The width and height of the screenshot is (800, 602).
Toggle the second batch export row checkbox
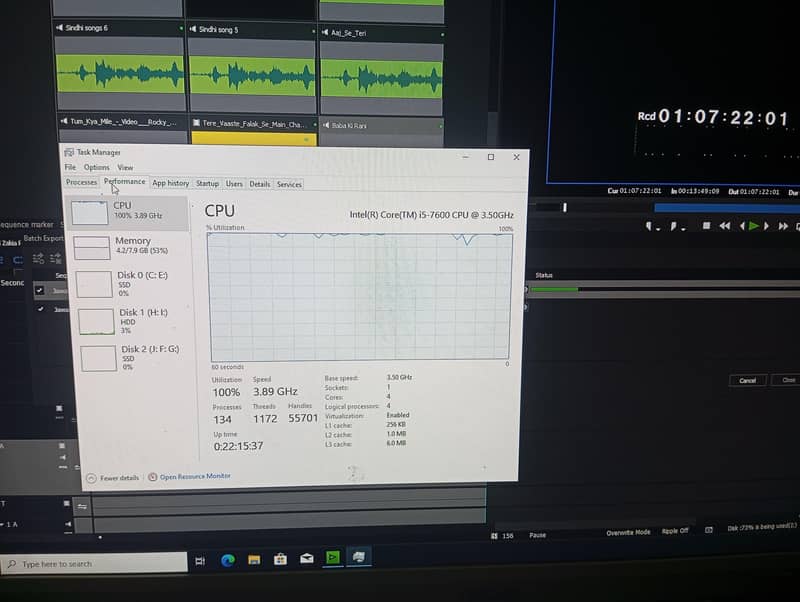point(40,309)
